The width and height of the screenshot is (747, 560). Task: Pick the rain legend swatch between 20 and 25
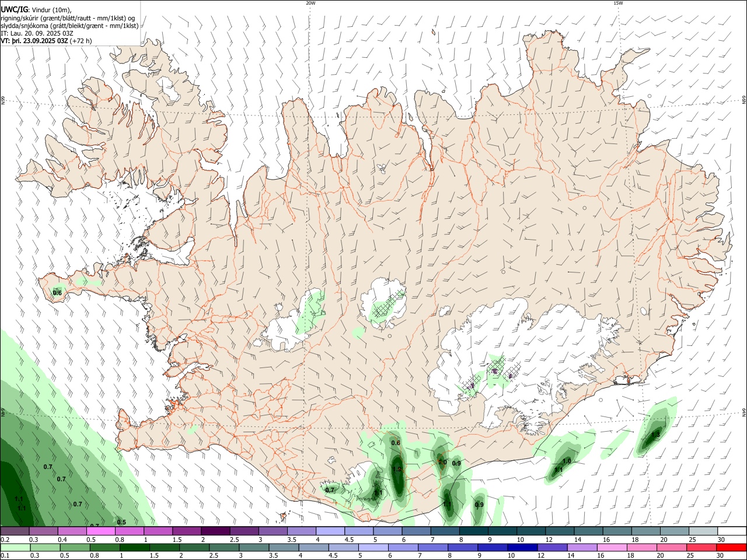coord(671,547)
